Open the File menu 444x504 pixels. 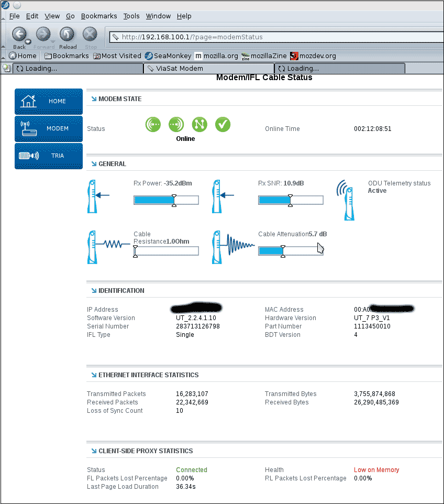coord(15,16)
